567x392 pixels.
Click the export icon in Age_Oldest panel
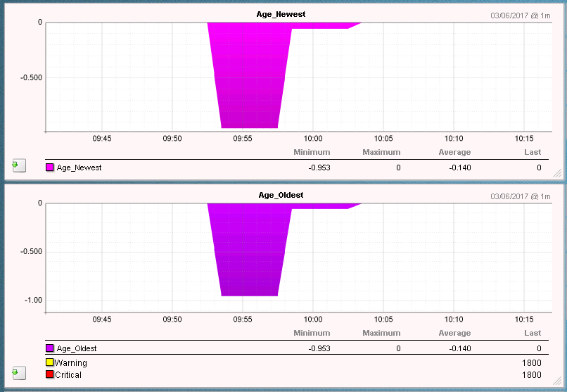point(19,372)
